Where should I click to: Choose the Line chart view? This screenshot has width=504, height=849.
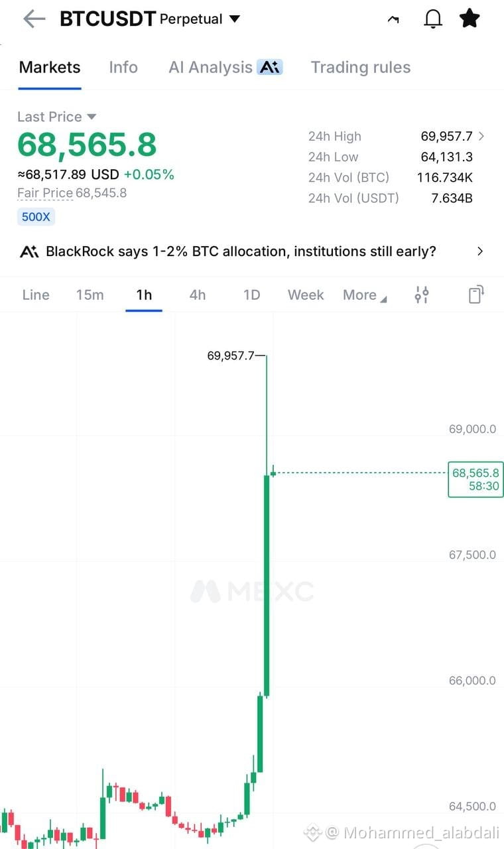click(x=36, y=295)
